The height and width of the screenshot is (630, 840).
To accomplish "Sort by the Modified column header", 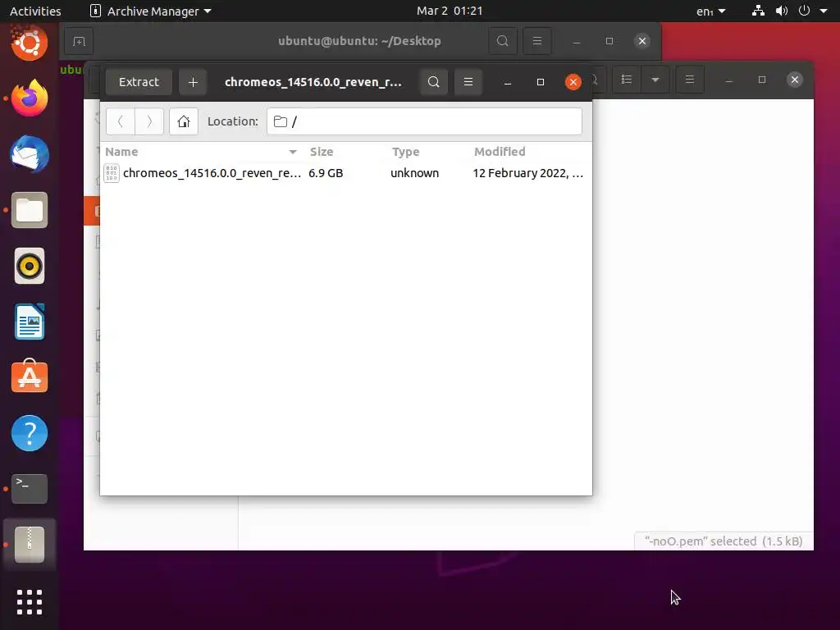I will tap(531, 152).
